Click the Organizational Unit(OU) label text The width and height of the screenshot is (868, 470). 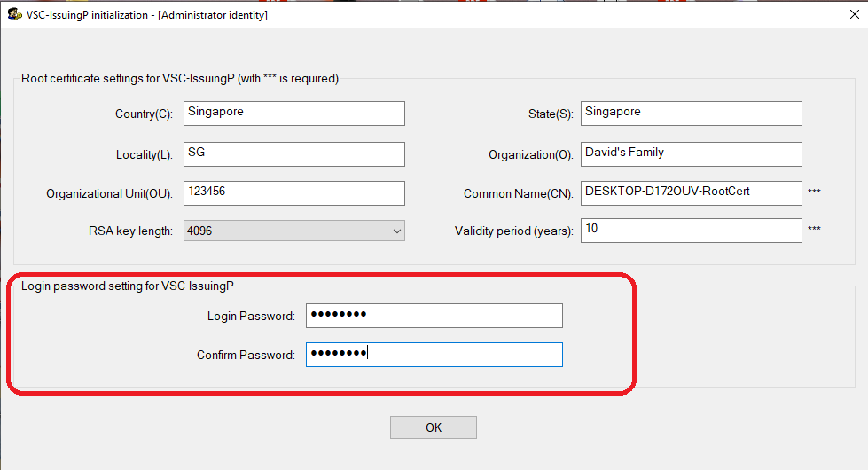click(110, 193)
